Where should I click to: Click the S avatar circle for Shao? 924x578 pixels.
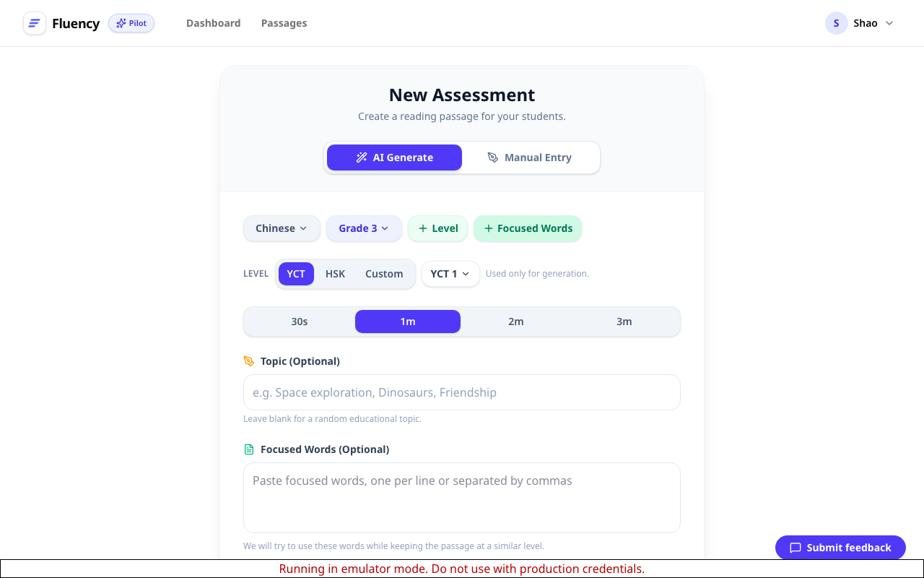(836, 23)
